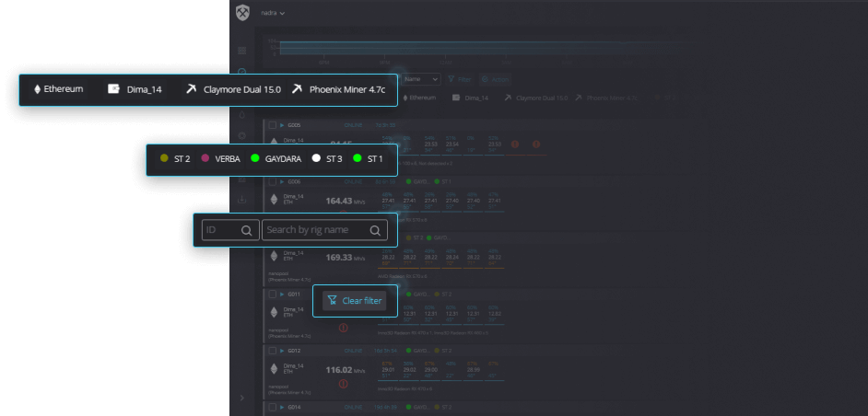Focus the ID search field

230,230
